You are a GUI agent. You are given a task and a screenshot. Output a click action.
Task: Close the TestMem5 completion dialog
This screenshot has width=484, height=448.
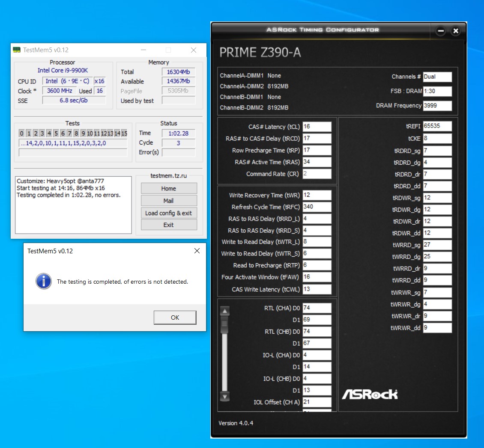point(197,251)
